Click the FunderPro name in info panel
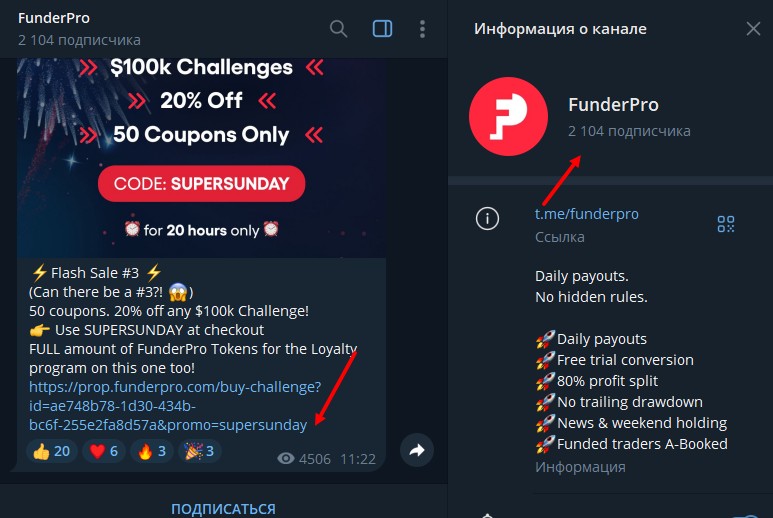 [x=613, y=105]
